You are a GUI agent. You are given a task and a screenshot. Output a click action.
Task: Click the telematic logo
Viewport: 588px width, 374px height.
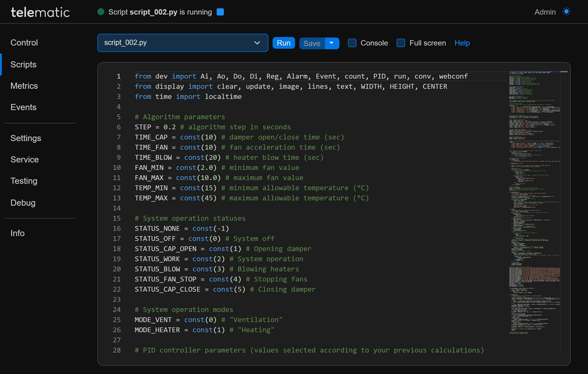click(x=40, y=12)
